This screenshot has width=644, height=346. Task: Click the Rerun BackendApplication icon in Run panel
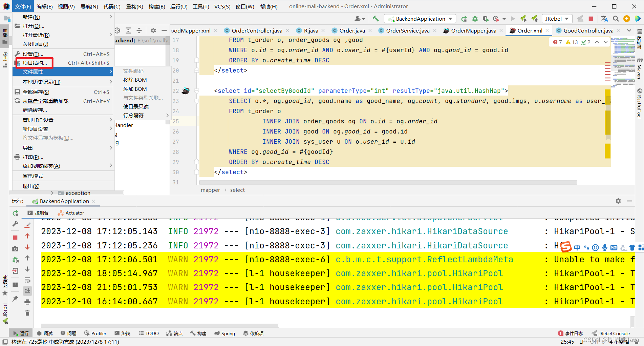click(x=15, y=213)
